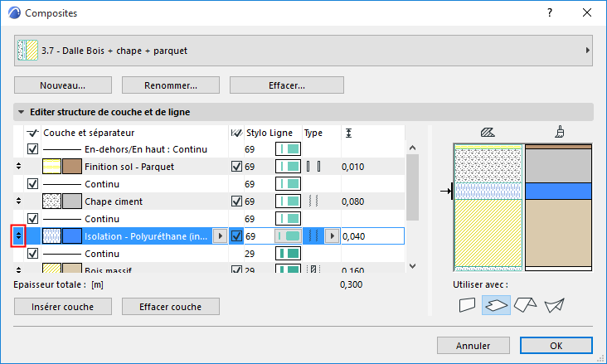Toggle end line checkbox for Chape ciment
Image resolution: width=607 pixels, height=364 pixels.
tap(236, 201)
